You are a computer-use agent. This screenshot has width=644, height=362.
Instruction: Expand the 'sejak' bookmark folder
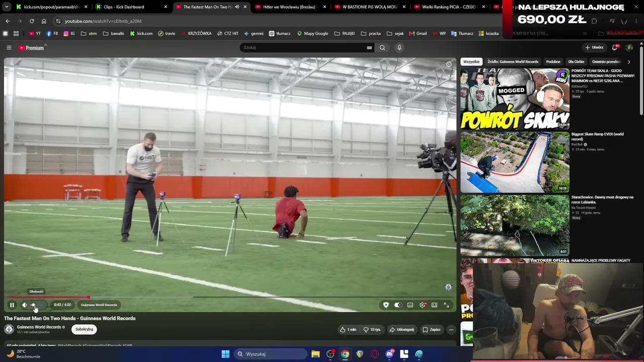(x=395, y=34)
